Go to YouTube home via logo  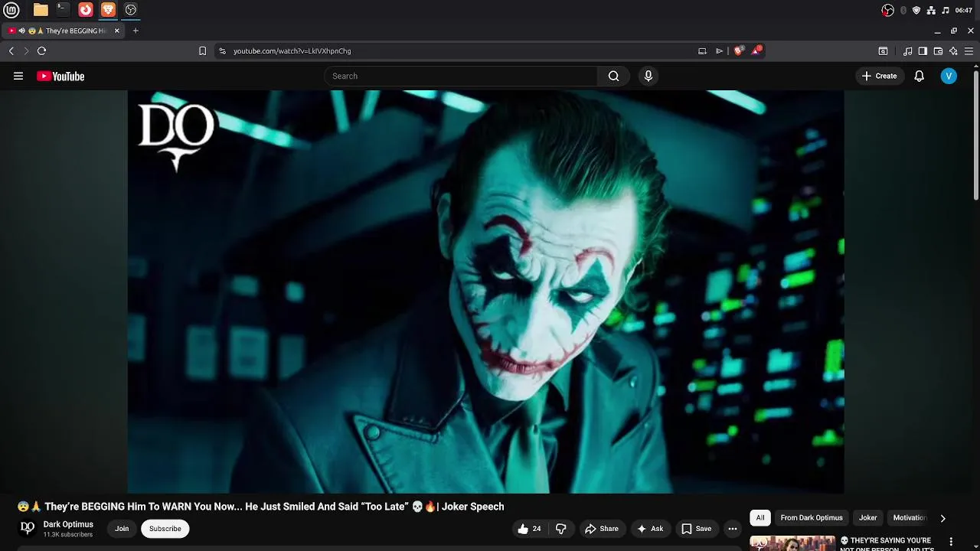[60, 76]
